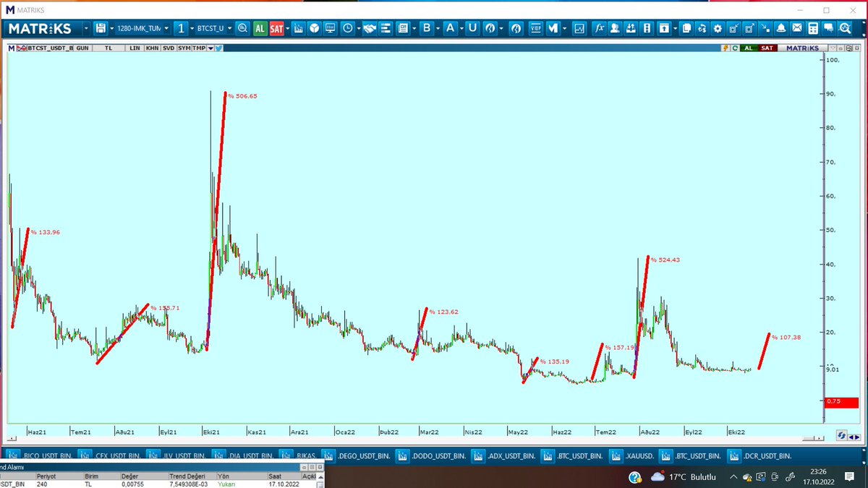Click the fx formula icon

pos(599,28)
